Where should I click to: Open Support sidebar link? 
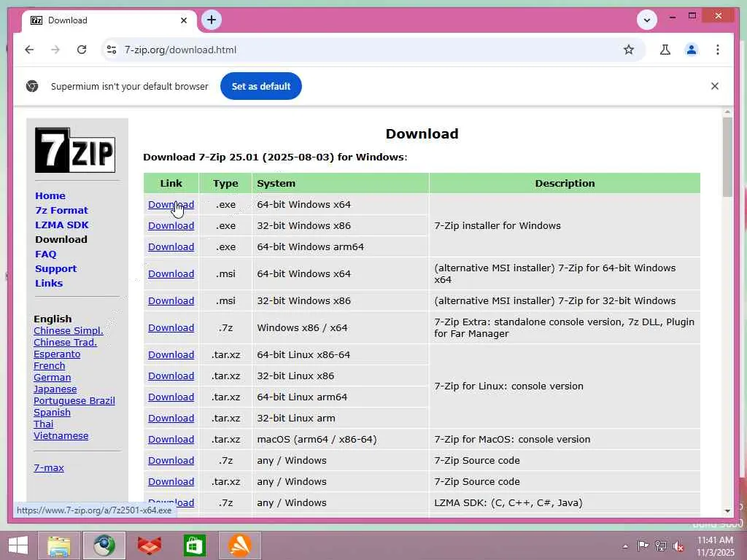coord(55,268)
